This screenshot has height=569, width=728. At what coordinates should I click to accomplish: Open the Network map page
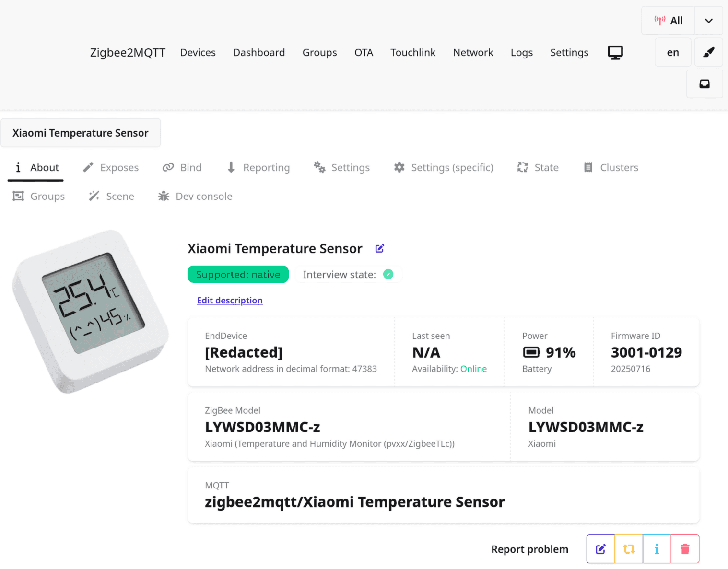click(x=473, y=52)
